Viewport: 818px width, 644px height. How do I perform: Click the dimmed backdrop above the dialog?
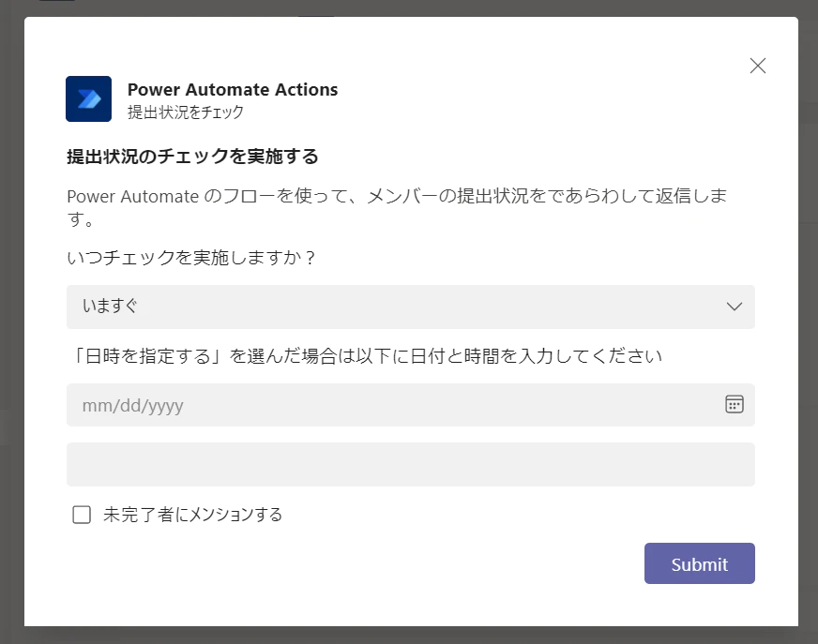click(x=409, y=7)
